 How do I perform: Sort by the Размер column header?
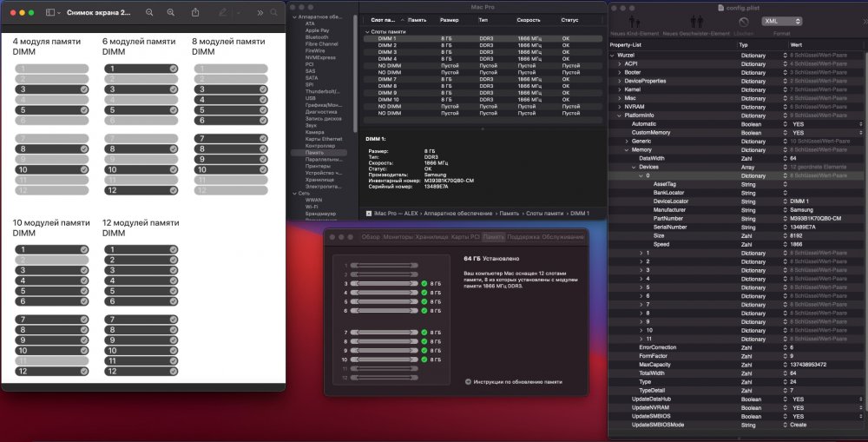point(450,20)
